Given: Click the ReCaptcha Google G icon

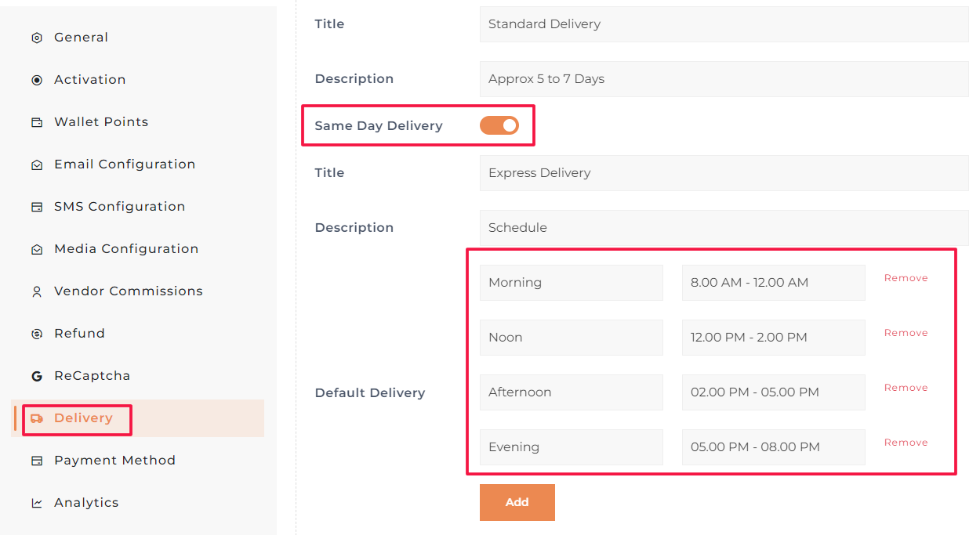Looking at the screenshot, I should pyautogui.click(x=37, y=376).
